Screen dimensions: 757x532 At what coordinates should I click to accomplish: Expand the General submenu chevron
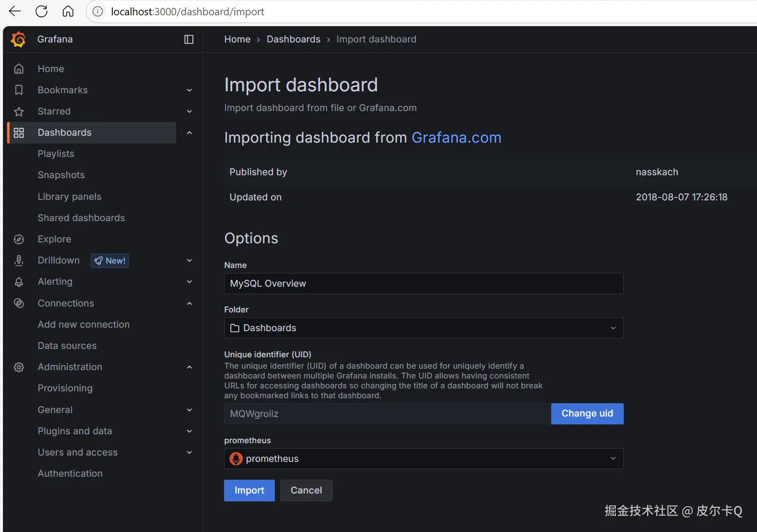189,410
